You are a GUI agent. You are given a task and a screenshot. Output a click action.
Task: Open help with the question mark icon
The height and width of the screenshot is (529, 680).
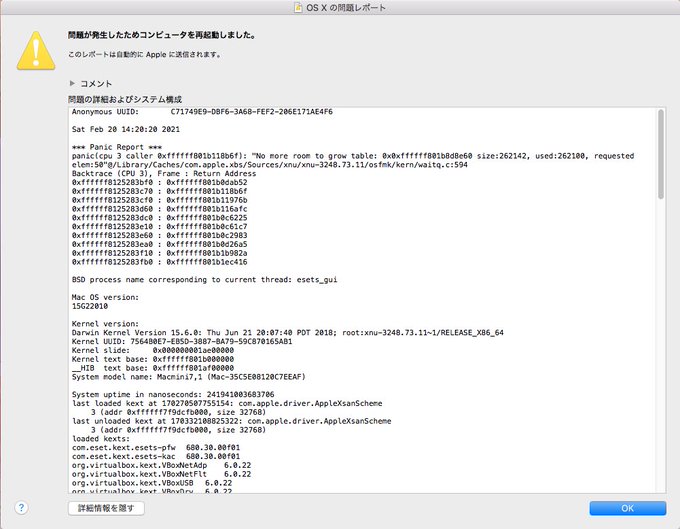pyautogui.click(x=21, y=508)
